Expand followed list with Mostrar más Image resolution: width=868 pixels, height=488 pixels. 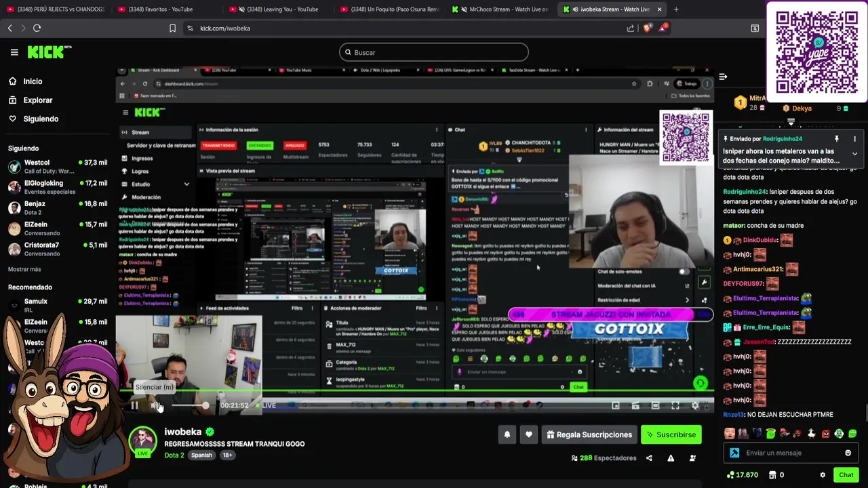click(24, 269)
